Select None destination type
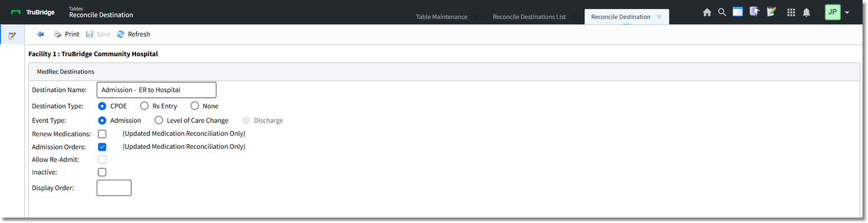Viewport: 868px width, 223px height. pos(195,106)
